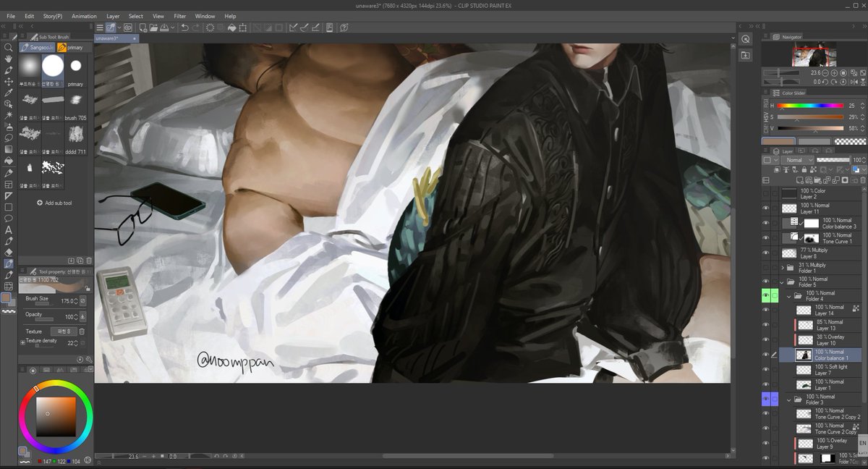Screen dimensions: 868x469
Task: Click the Open file icon
Action: (153, 28)
